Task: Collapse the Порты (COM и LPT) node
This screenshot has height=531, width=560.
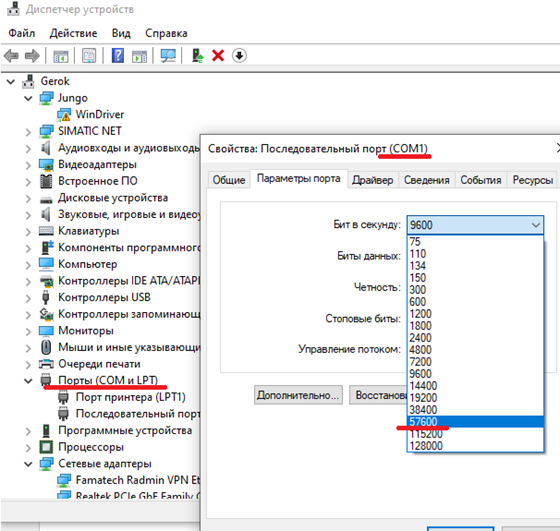Action: (x=28, y=381)
